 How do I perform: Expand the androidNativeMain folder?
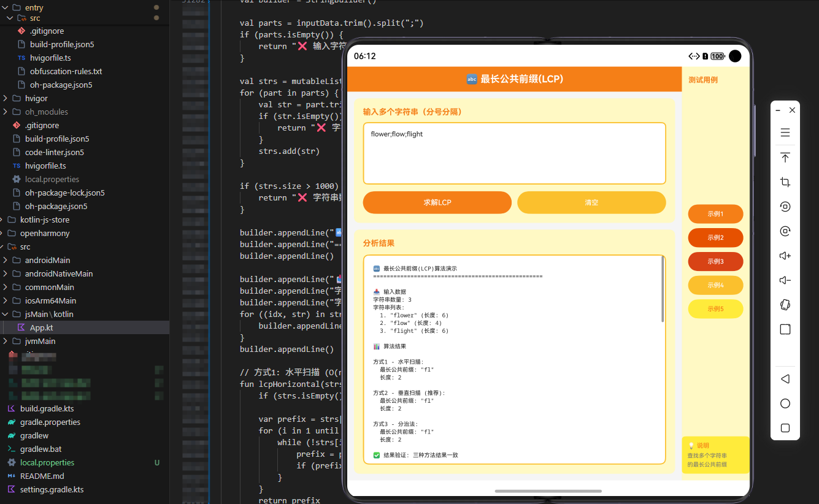5,273
